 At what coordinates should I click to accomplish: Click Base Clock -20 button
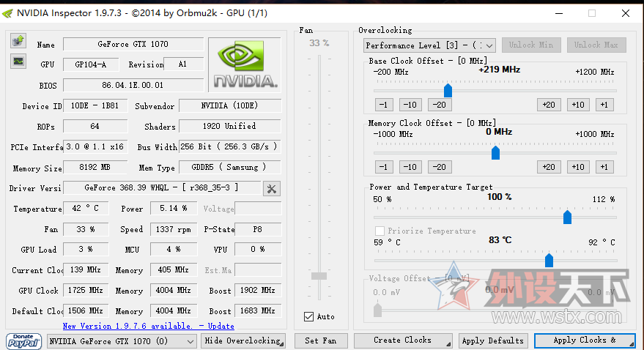[x=440, y=105]
